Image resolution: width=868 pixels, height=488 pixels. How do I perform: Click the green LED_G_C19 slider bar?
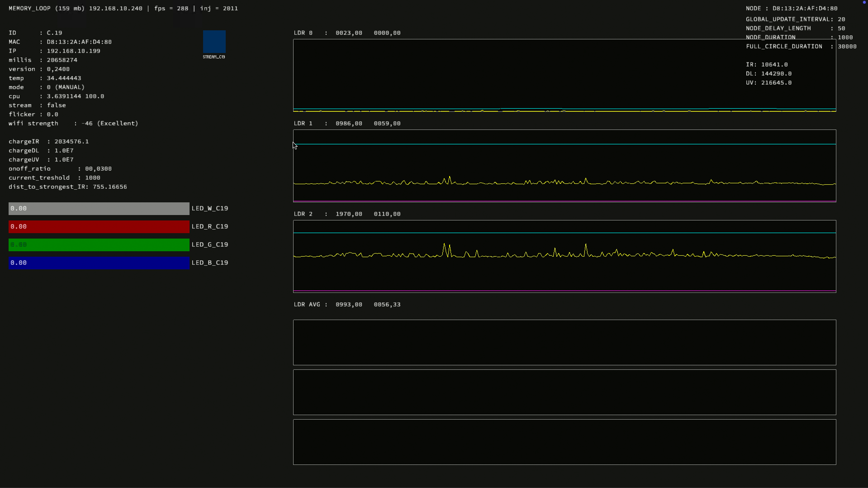pos(99,245)
